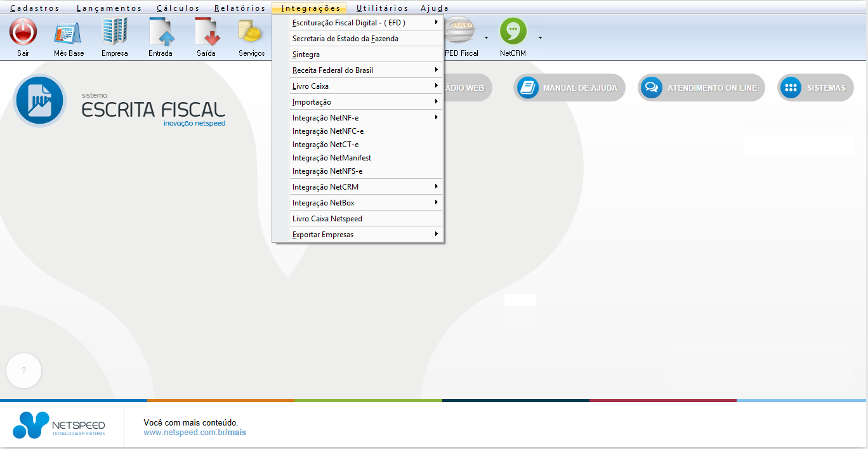Image resolution: width=868 pixels, height=449 pixels.
Task: Click the Sair power icon
Action: (x=23, y=32)
